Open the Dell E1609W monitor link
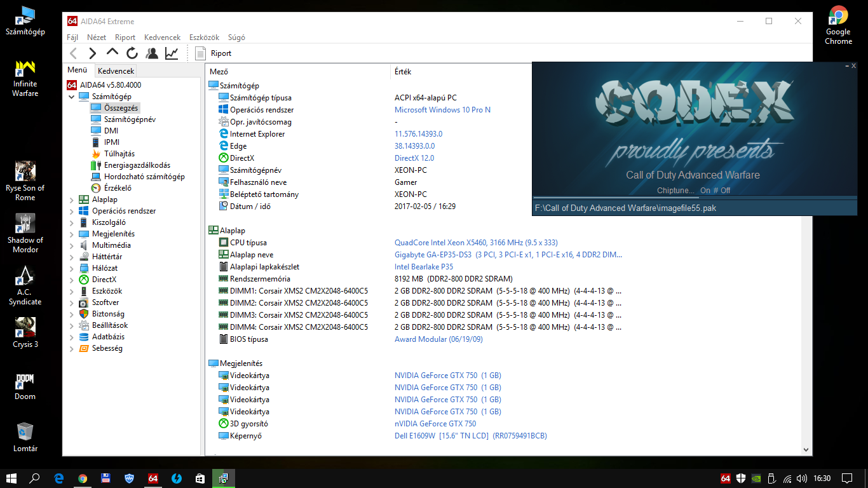868x488 pixels. click(x=471, y=436)
